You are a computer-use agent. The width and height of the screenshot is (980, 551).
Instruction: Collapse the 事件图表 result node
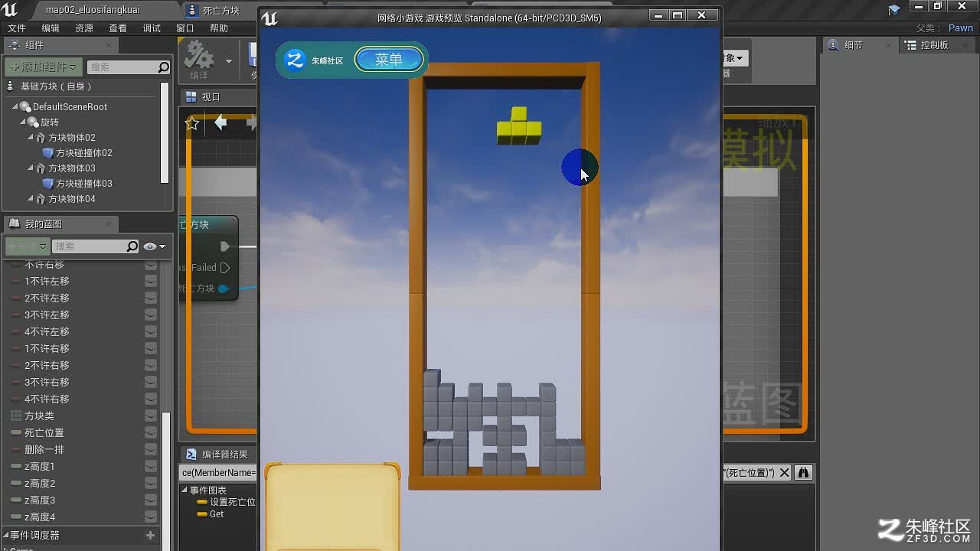pyautogui.click(x=185, y=491)
